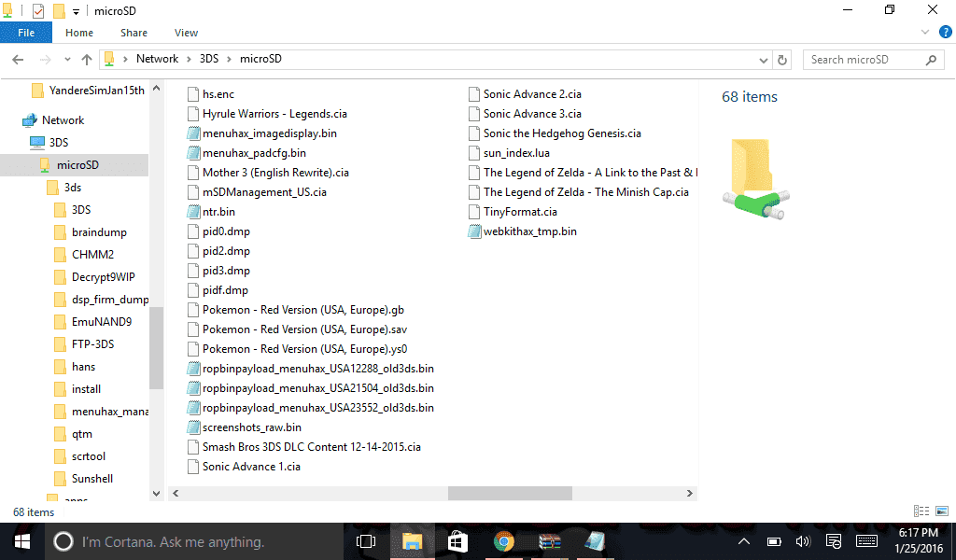Screen dimensions: 956x560
Task: Select the hs.enc file icon
Action: click(193, 94)
